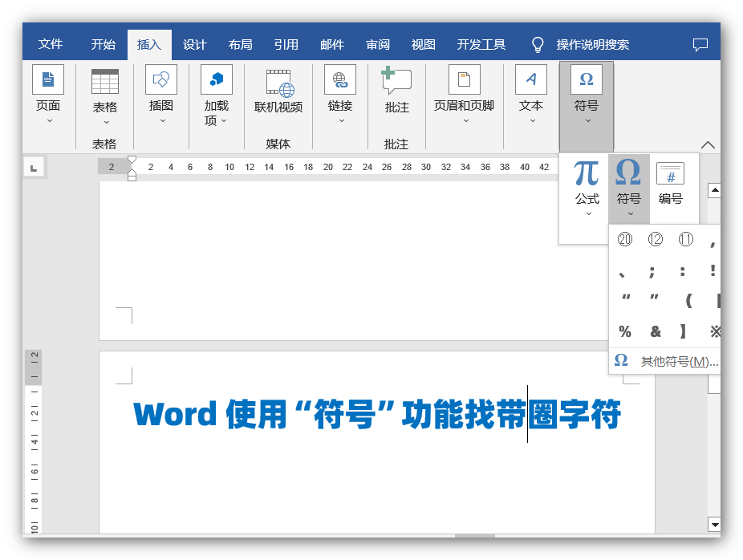Open the 文本 text group icon

point(531,79)
